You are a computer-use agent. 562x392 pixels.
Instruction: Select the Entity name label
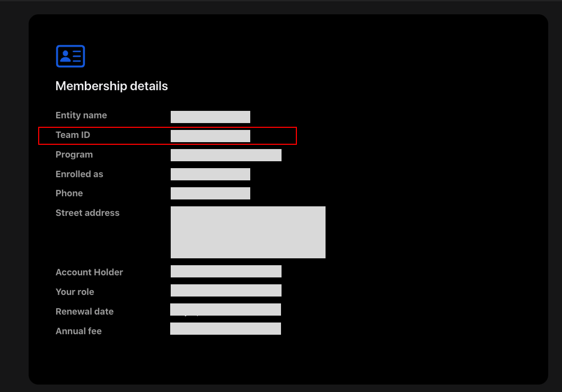pyautogui.click(x=81, y=116)
